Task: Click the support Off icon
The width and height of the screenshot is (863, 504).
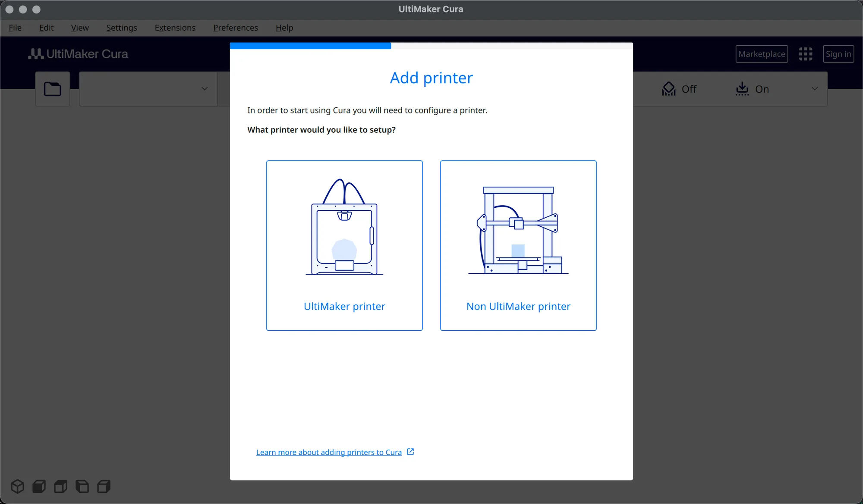Action: tap(668, 89)
